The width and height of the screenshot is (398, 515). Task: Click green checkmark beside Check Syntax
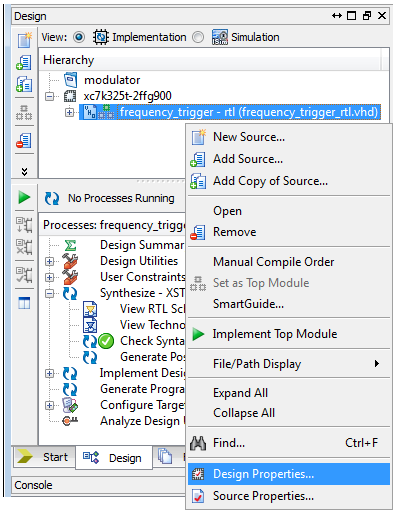(x=106, y=341)
